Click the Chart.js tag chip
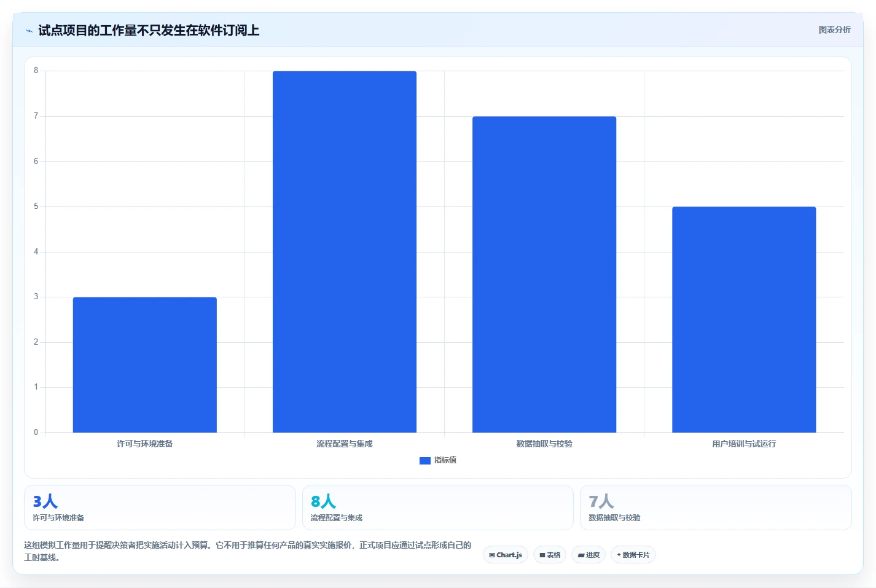The image size is (876, 588). pos(506,555)
